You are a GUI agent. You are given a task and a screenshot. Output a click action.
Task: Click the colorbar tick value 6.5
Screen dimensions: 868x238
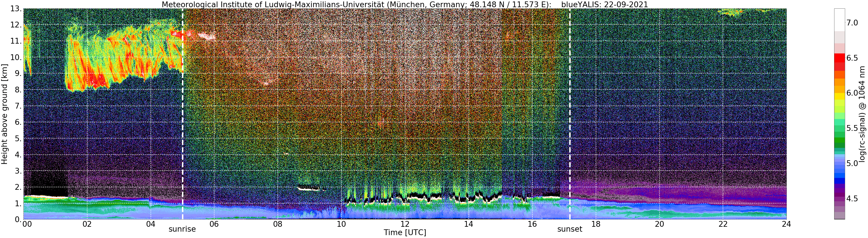point(852,58)
